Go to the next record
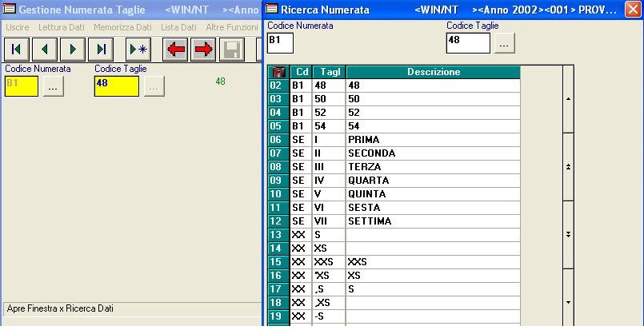Screen dimensions: 644x330 point(74,50)
